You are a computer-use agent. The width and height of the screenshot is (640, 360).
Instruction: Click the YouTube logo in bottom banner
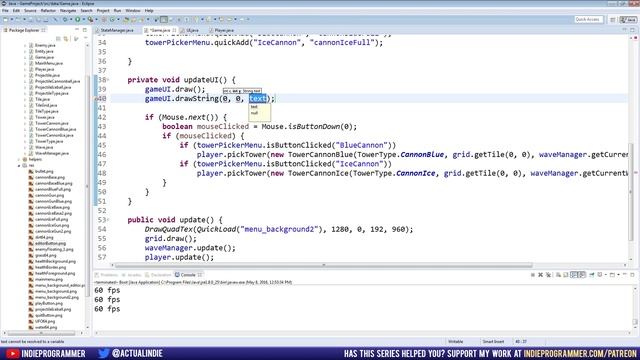pos(12,353)
